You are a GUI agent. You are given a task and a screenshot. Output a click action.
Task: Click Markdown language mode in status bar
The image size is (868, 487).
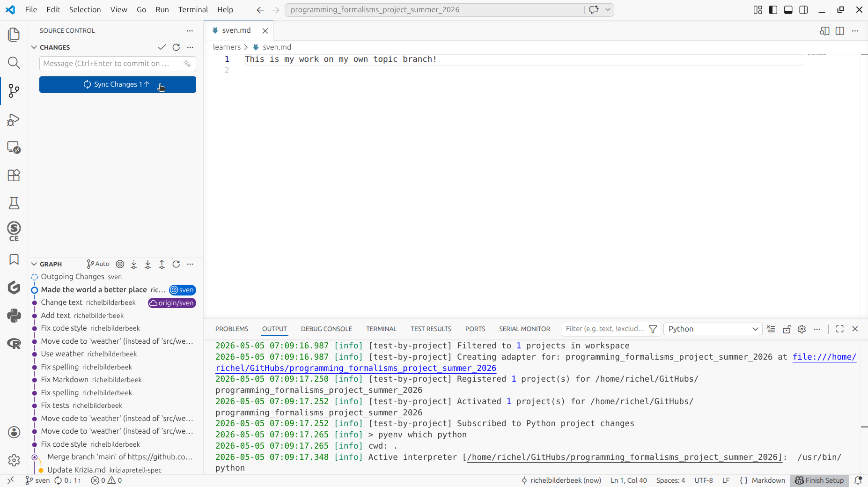click(768, 480)
